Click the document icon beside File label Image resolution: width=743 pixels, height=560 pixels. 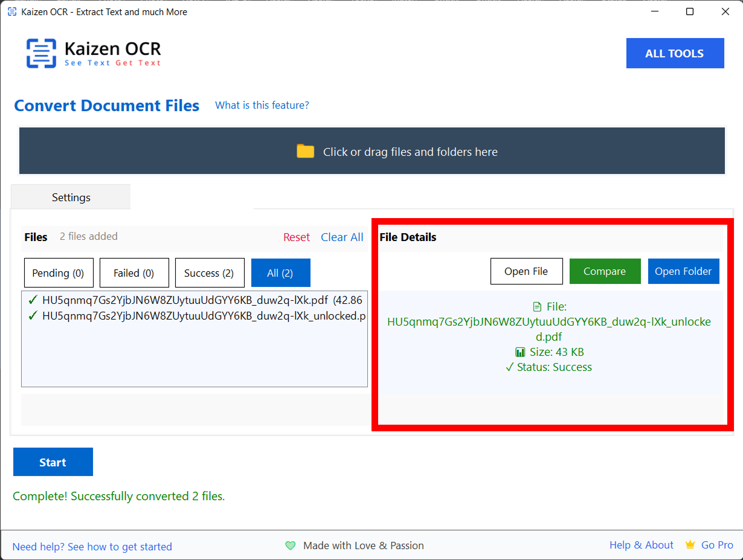537,307
